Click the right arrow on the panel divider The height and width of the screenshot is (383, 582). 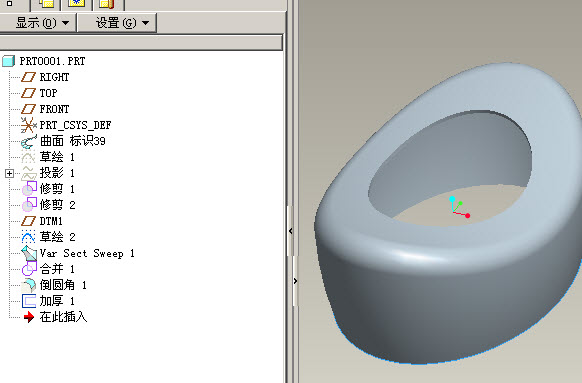(295, 281)
